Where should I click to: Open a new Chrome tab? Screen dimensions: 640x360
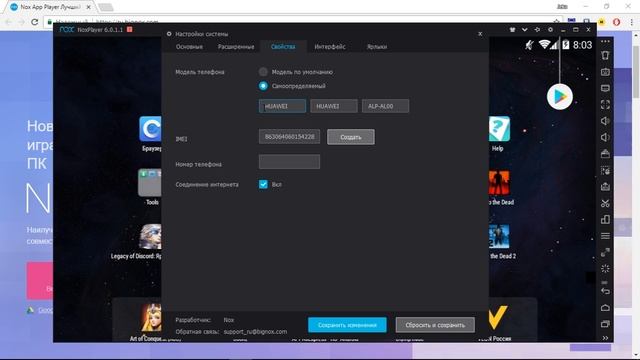[x=106, y=7]
